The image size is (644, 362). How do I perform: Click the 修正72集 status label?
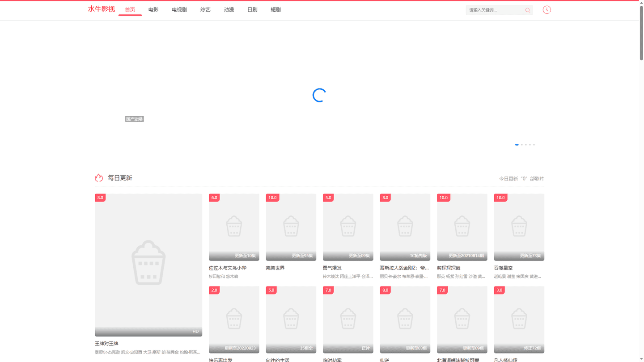533,349
